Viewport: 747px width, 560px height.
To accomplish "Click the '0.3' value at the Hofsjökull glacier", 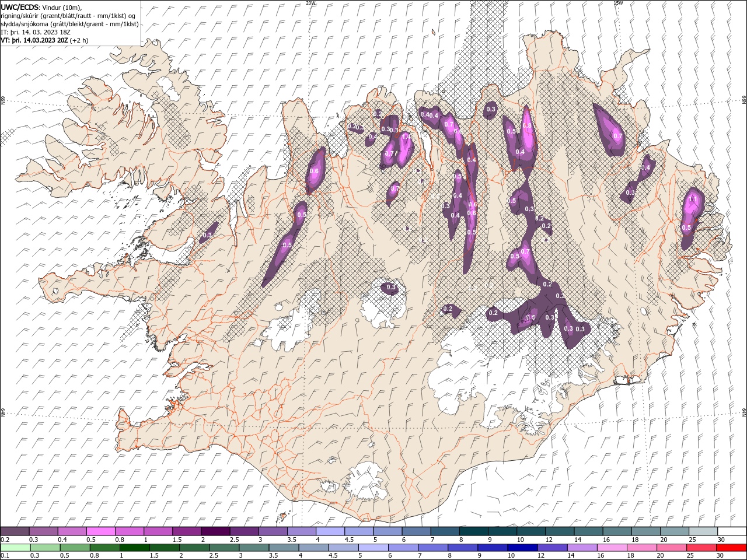I will [391, 287].
